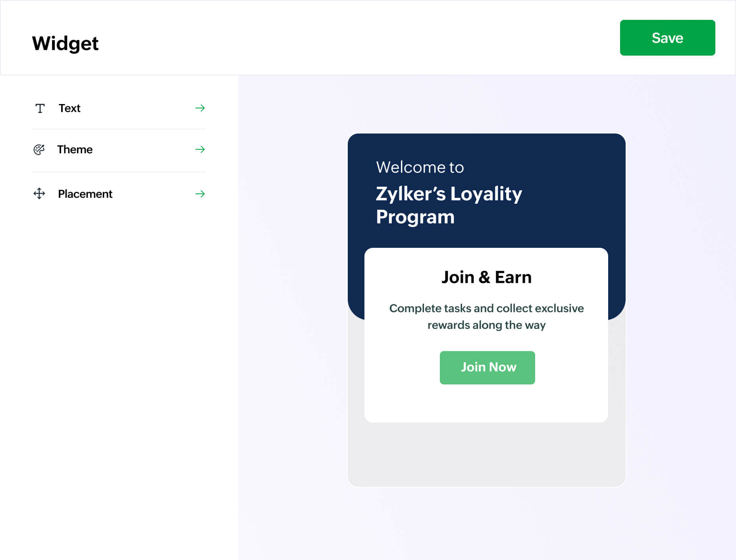Open the Text settings menu item
This screenshot has height=560, width=736.
(x=69, y=108)
